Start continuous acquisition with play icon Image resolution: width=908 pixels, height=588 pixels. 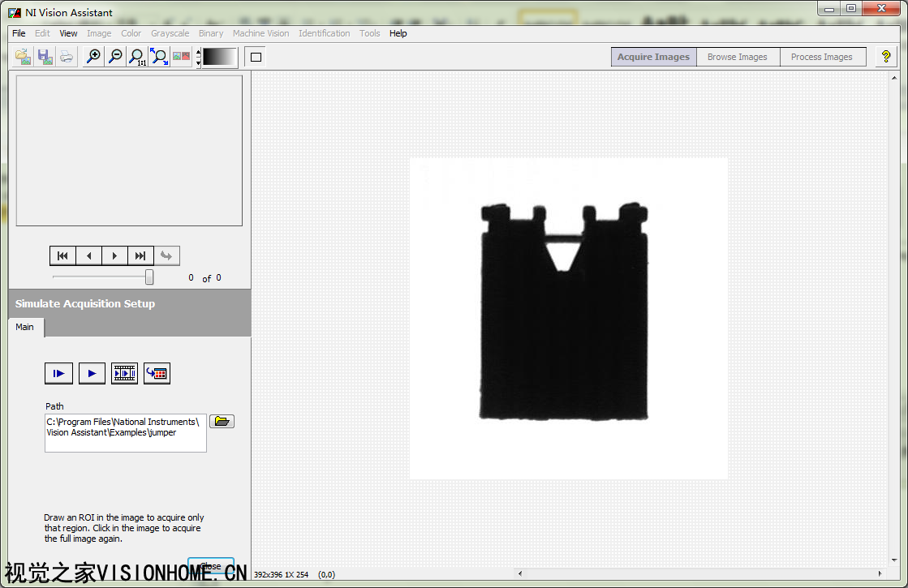[92, 373]
